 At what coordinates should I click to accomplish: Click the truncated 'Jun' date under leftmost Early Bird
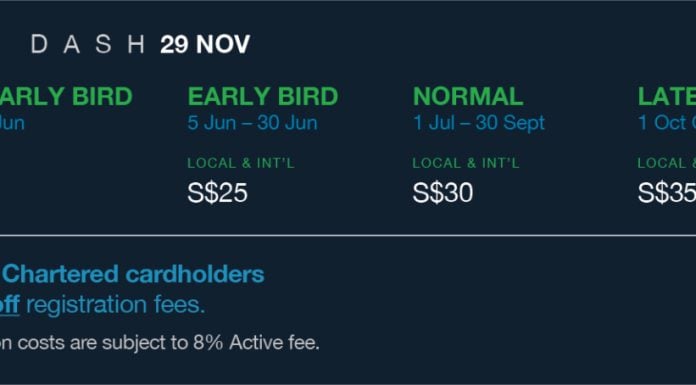12,123
